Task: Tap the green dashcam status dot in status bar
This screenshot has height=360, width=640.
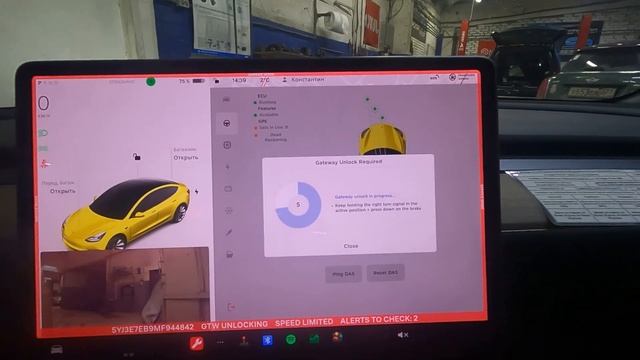Action: pyautogui.click(x=151, y=82)
